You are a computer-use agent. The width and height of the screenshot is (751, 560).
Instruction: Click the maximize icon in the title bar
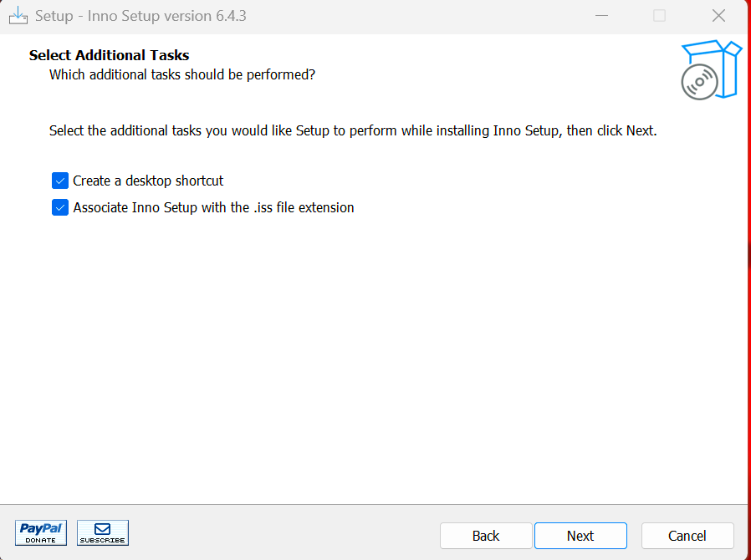659,15
